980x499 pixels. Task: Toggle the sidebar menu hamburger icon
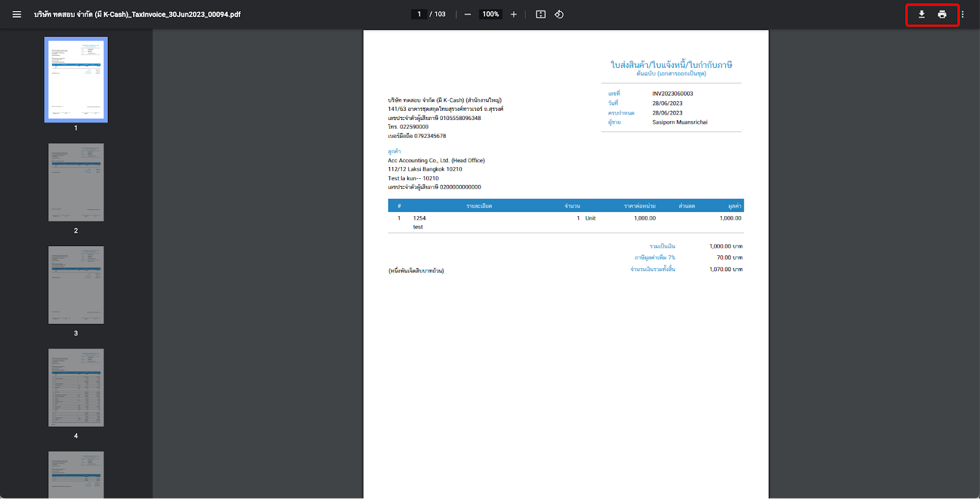click(17, 14)
